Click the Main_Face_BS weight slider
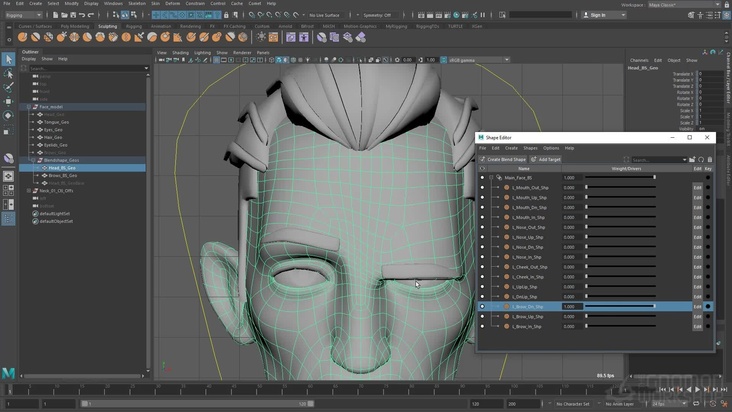 coord(620,178)
